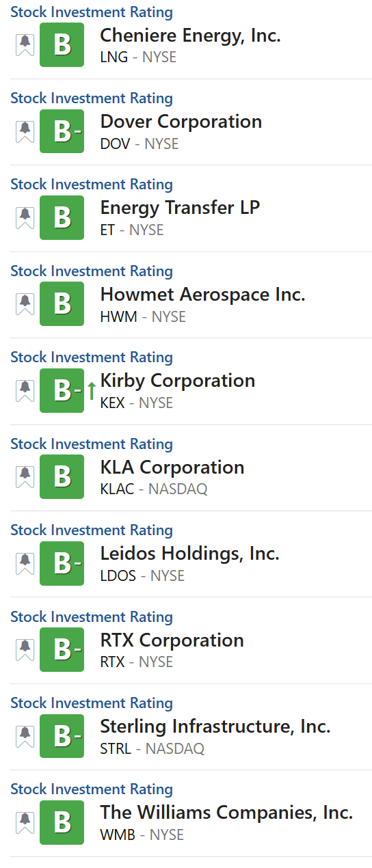
Task: Click the B- rating badge for Dover Corporation
Action: [62, 131]
